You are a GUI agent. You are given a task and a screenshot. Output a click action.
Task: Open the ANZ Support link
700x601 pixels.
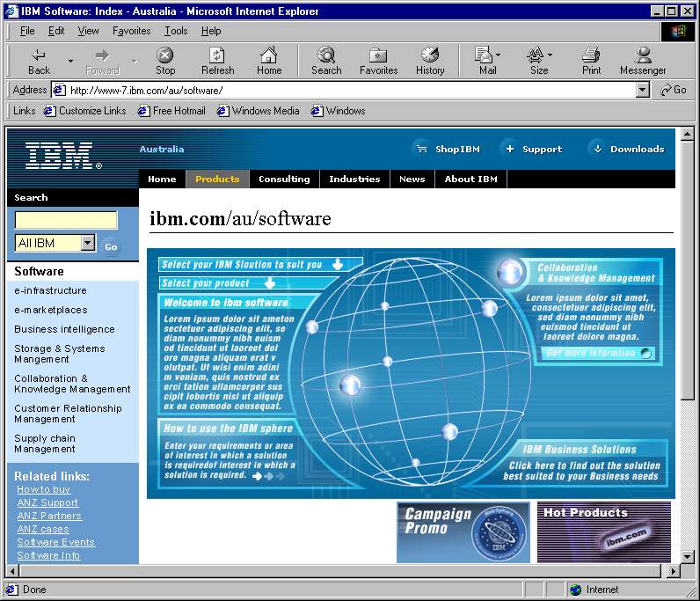coord(47,502)
